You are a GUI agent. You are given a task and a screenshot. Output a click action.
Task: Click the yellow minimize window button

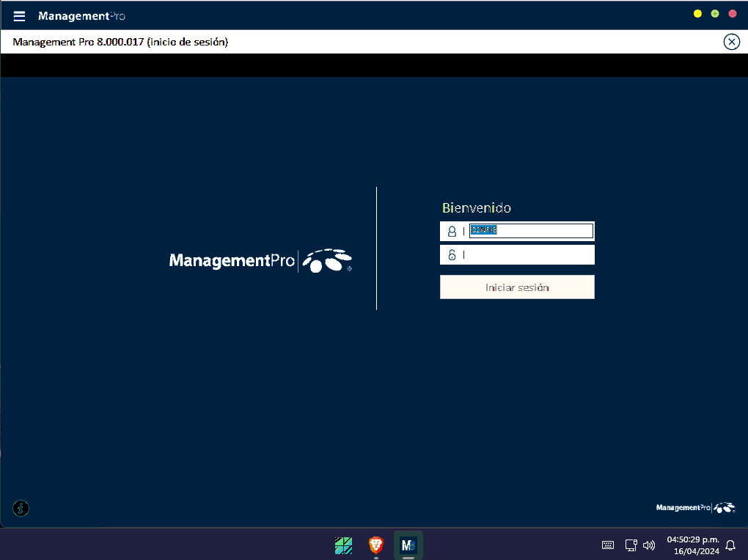[697, 14]
